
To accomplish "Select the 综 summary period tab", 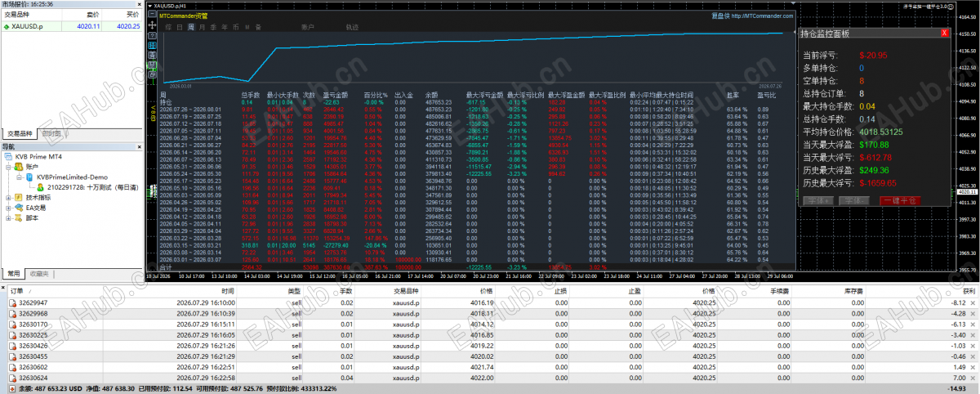I will tap(168, 27).
